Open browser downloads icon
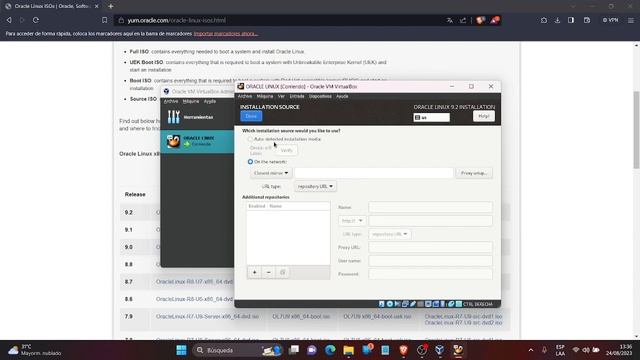Viewport: 640px width, 360px height. 557,20
